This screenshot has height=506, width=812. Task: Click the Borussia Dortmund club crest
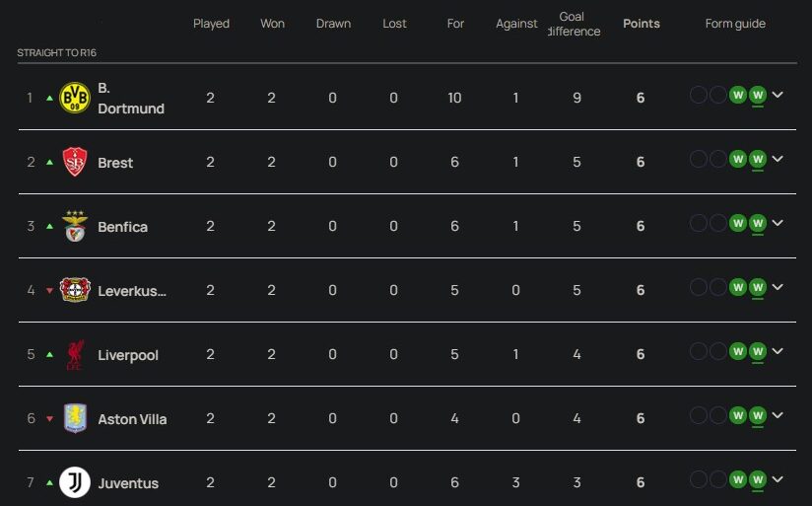(75, 97)
